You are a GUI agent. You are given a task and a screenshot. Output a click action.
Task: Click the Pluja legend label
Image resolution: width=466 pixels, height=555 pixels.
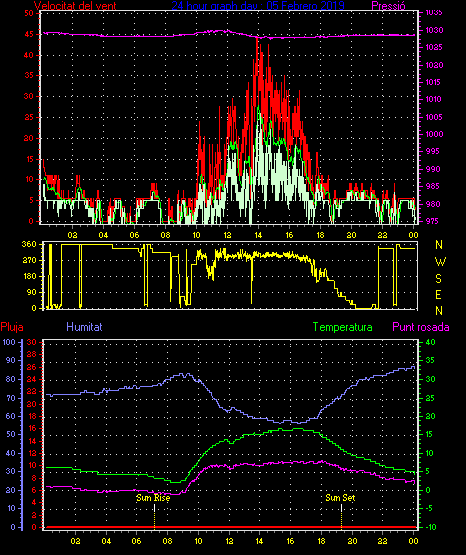12,327
